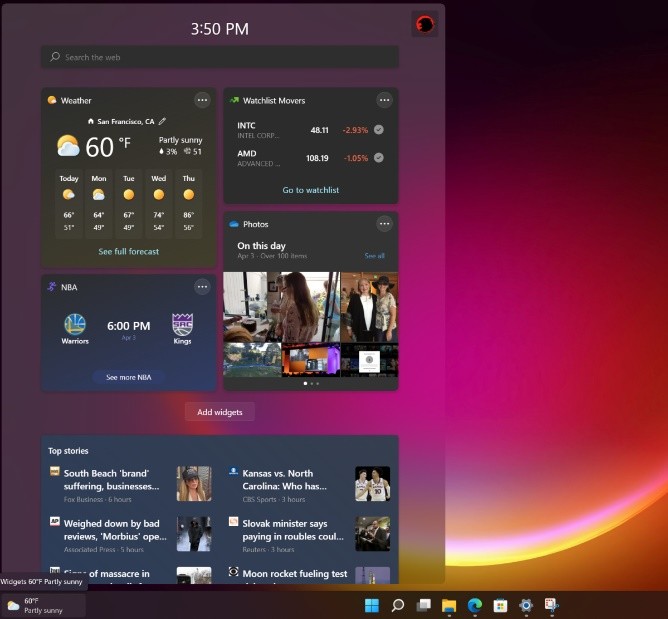Select the Tue forecast column
This screenshot has height=619, width=668.
129,203
